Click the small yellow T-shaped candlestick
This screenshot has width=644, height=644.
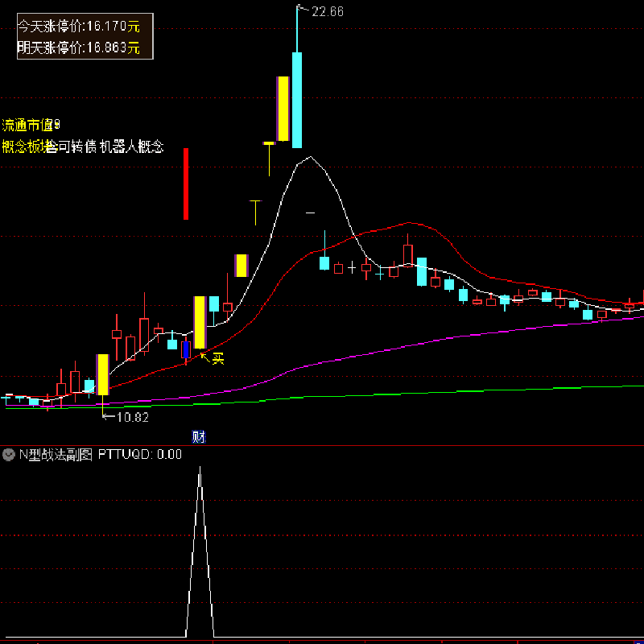coord(269,145)
